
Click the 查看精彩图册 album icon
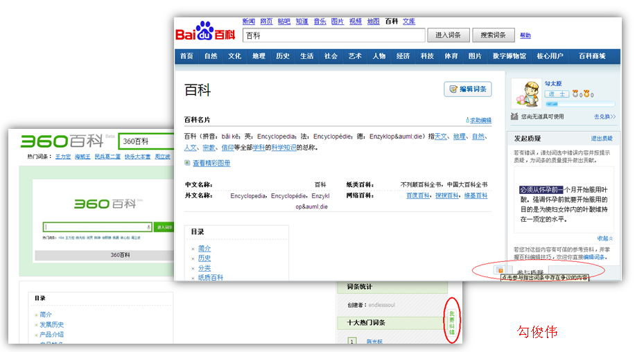187,163
